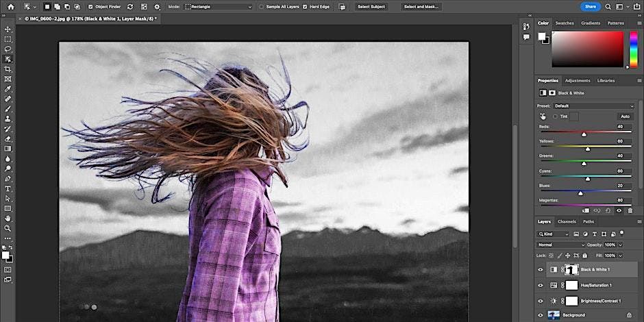Select the Hand tool
Viewport: 644px width, 322px height.
[x=8, y=219]
